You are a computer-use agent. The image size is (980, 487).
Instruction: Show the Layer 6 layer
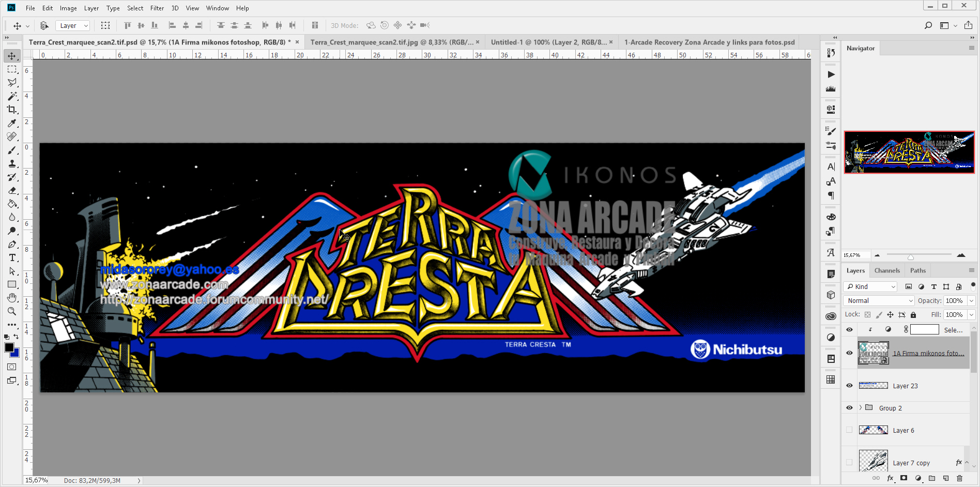coord(849,430)
